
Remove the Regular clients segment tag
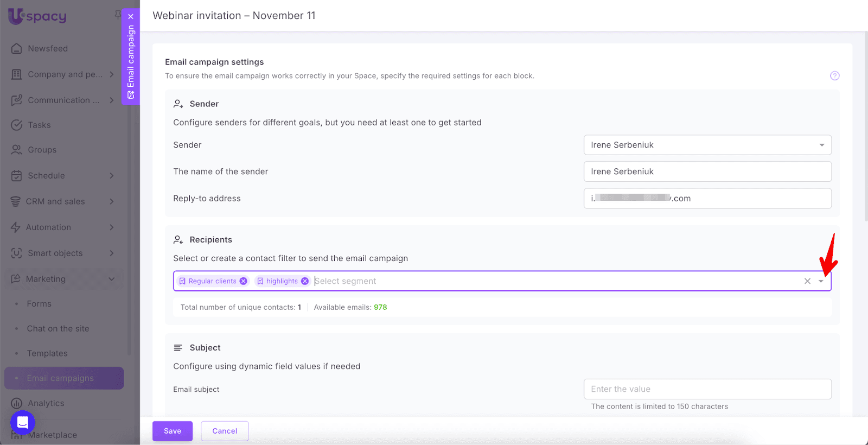(244, 281)
